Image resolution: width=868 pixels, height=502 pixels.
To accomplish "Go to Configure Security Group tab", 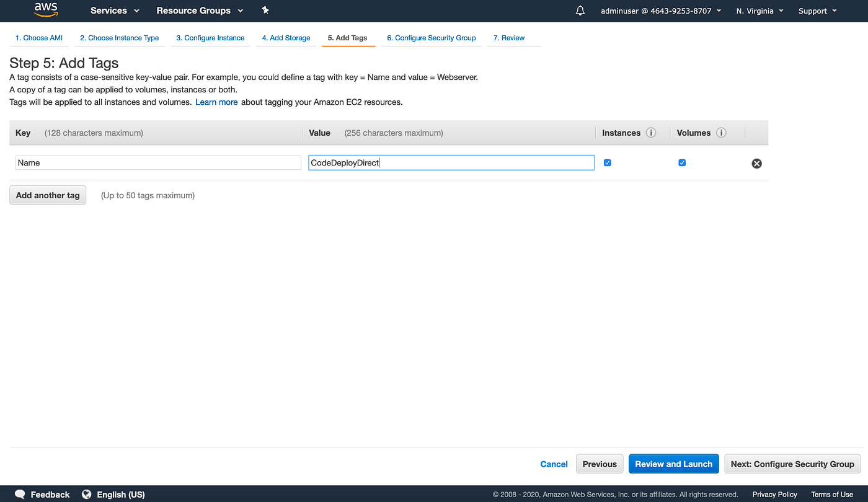I will (432, 38).
